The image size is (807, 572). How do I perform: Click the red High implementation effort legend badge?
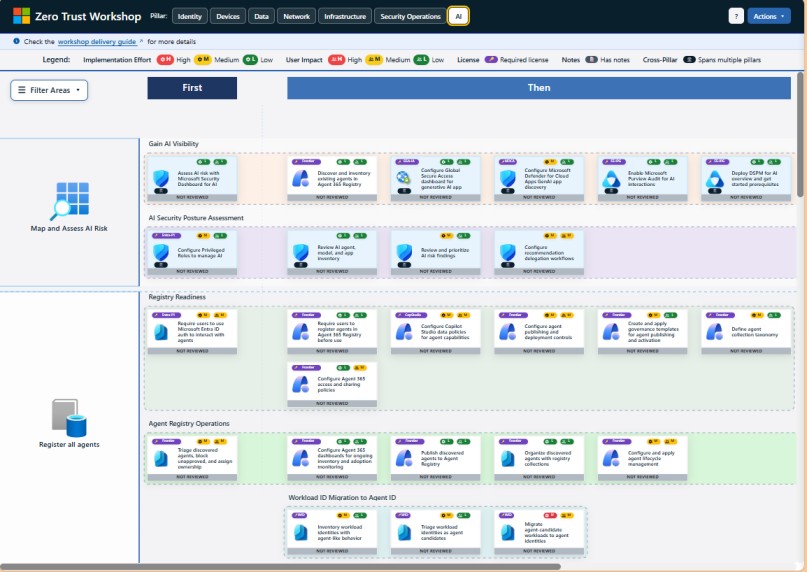pyautogui.click(x=165, y=60)
